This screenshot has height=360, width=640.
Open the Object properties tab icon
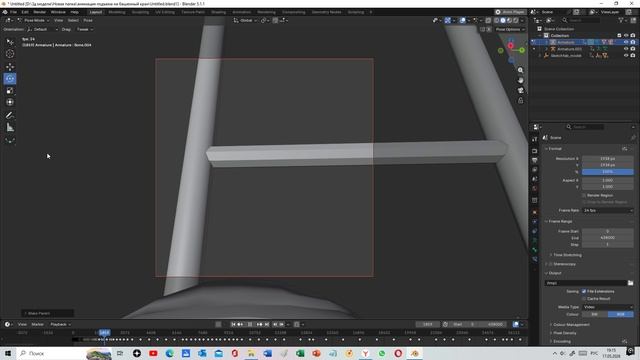(x=535, y=212)
